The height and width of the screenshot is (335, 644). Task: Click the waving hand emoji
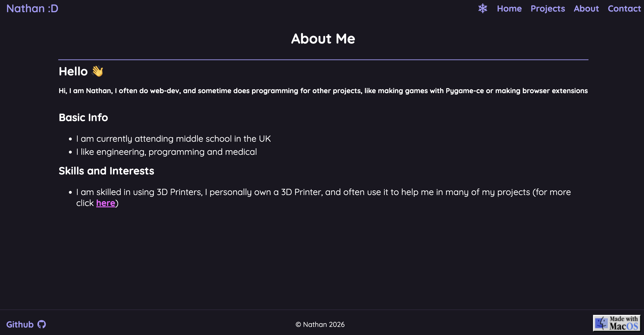(x=98, y=71)
